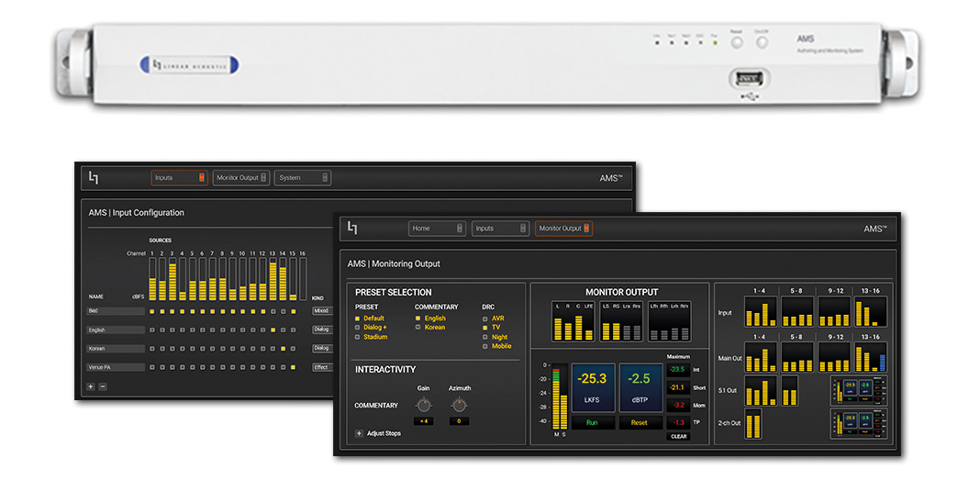Click the Venue PA name field
The image size is (980, 481).
(116, 367)
